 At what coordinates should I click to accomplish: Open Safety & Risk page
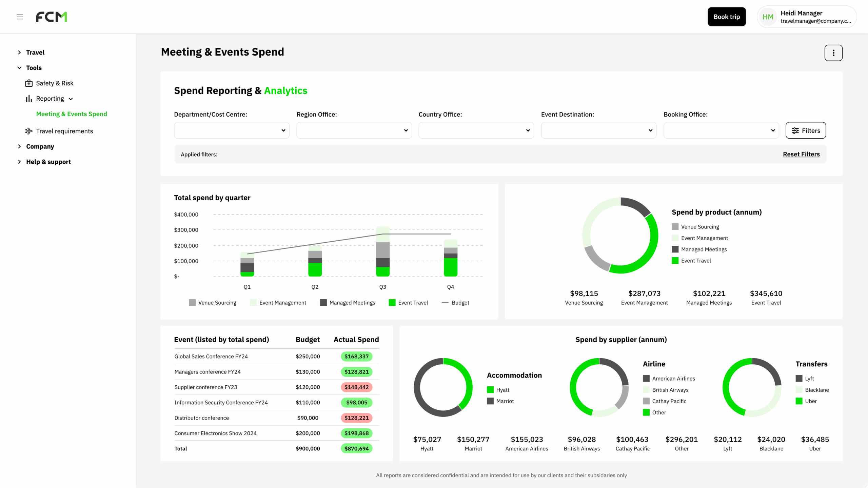tap(55, 83)
